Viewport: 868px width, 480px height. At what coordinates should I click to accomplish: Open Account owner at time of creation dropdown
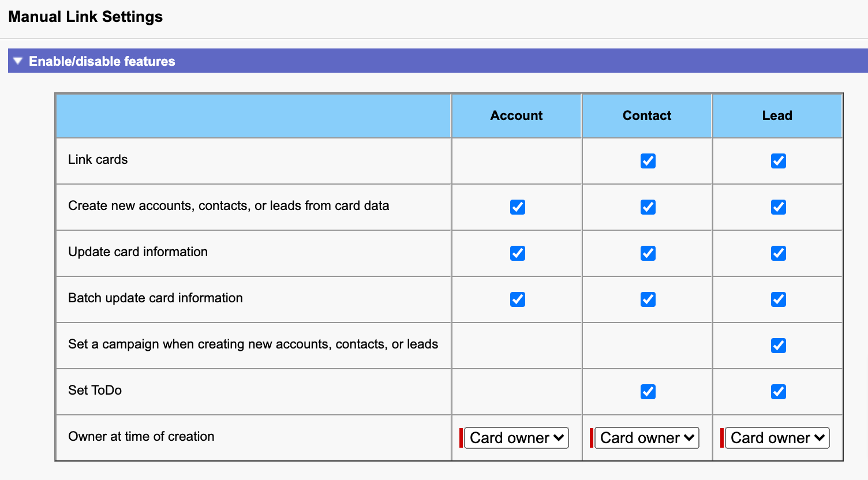pyautogui.click(x=517, y=438)
